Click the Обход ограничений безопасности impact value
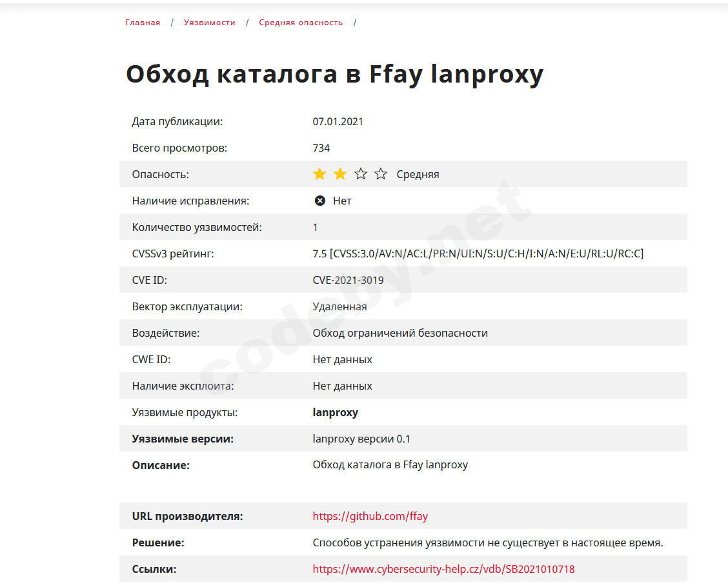The height and width of the screenshot is (587, 728). coord(399,333)
